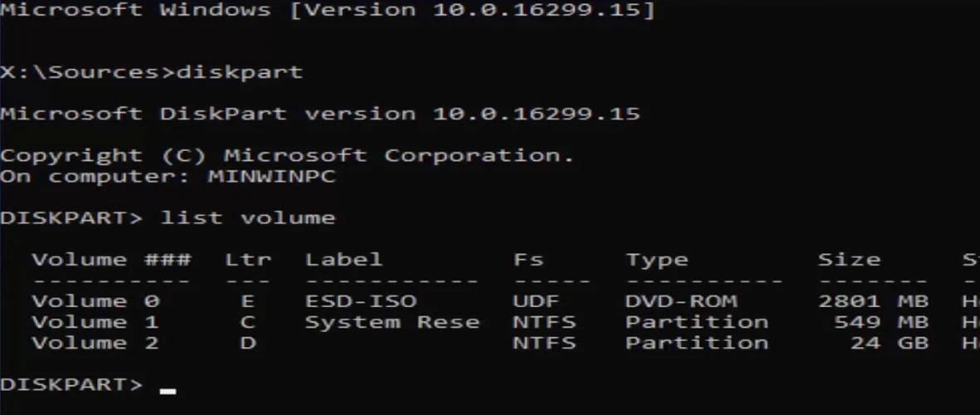Click the 'MINWINPC' computer name text

coord(271,177)
